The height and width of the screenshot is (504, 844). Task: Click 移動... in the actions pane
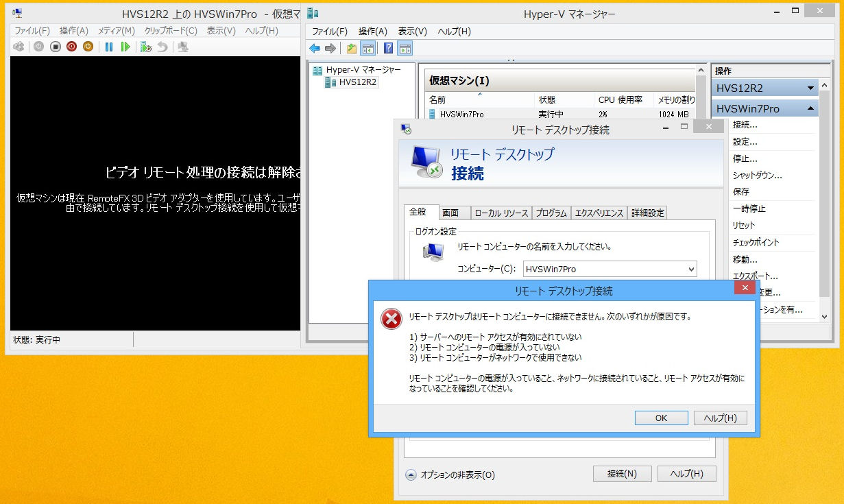[x=745, y=259]
